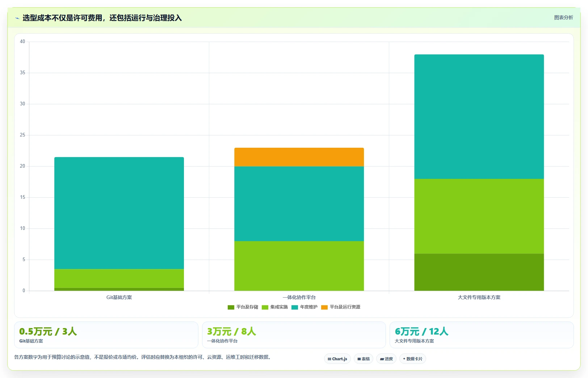
Task: Click the teal segment of 大文件专用版本方案 bar
Action: click(x=479, y=117)
